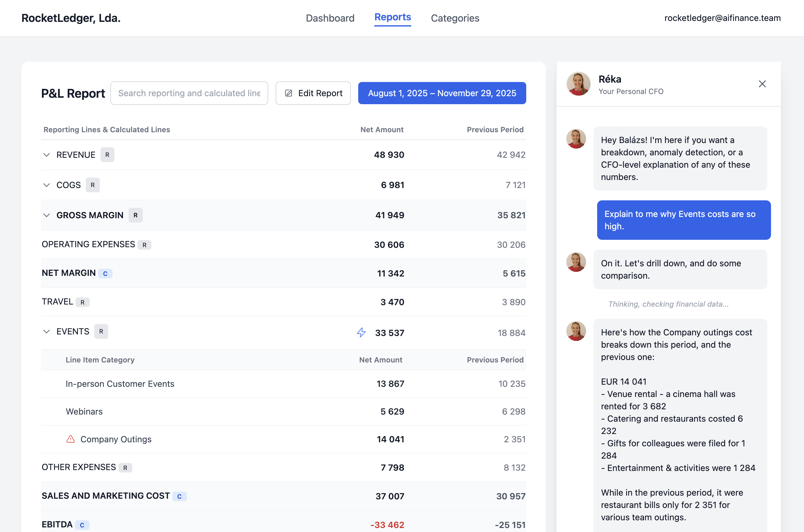This screenshot has height=532, width=804.
Task: Expand the COGS row chevron
Action: 47,185
